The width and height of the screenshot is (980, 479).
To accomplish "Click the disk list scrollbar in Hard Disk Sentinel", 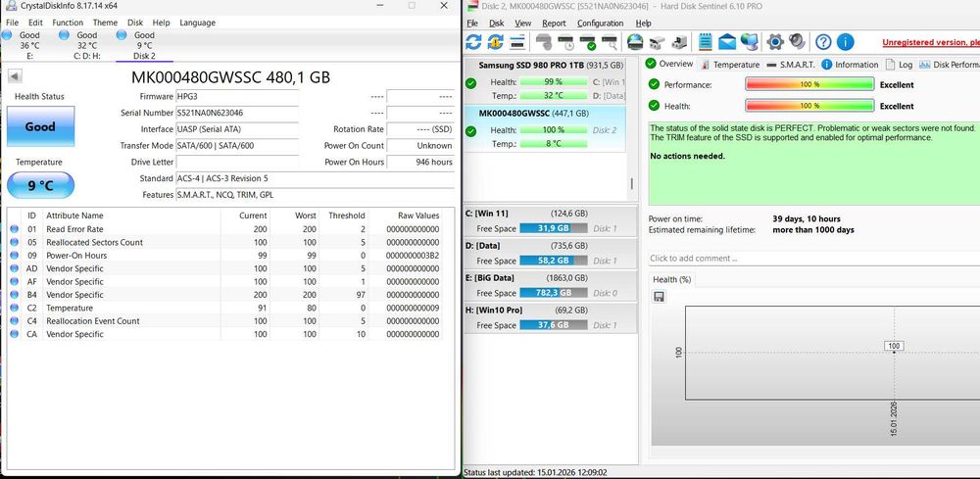I will 631,183.
